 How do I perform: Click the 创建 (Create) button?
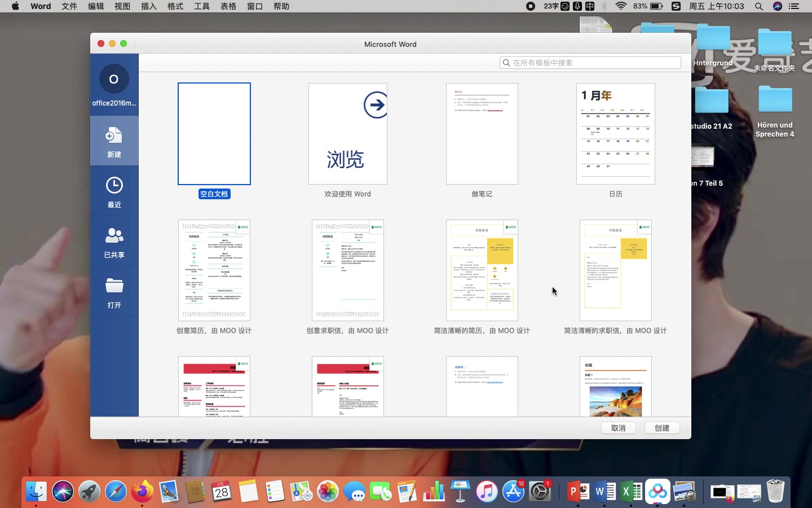[662, 428]
